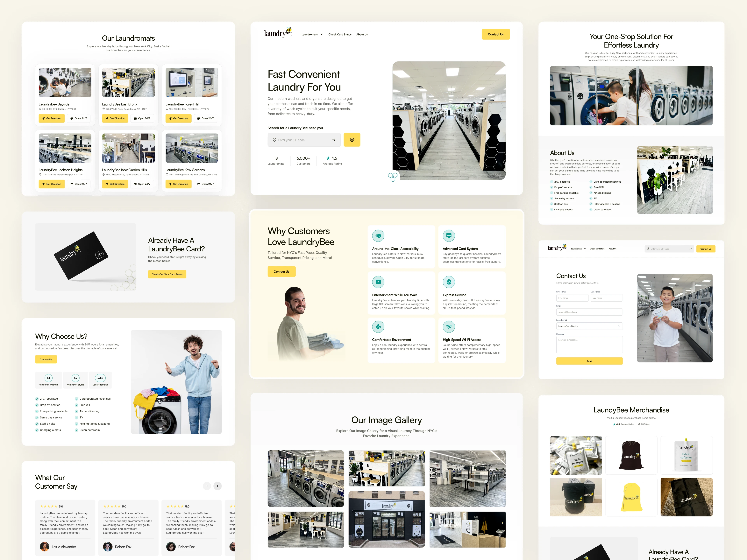Screen dimensions: 747x560
Task: Click Drop off service checkmark in Why Choose Us
Action: point(37,405)
